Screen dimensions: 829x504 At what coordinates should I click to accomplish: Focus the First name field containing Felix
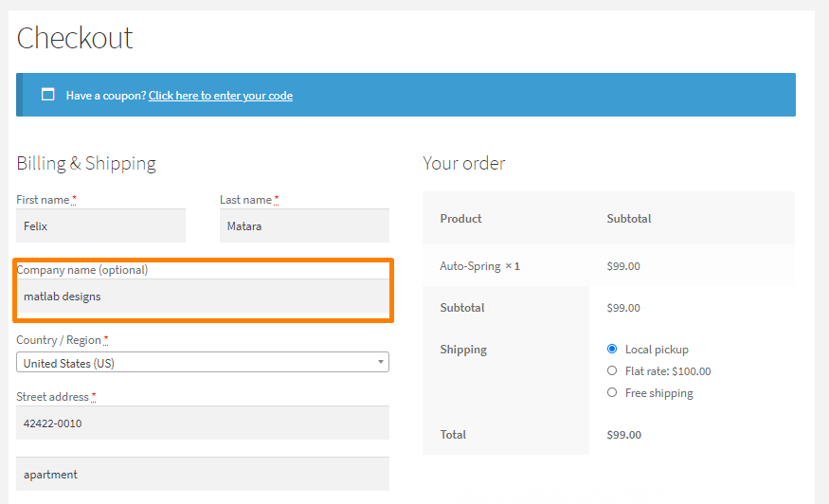coord(101,225)
